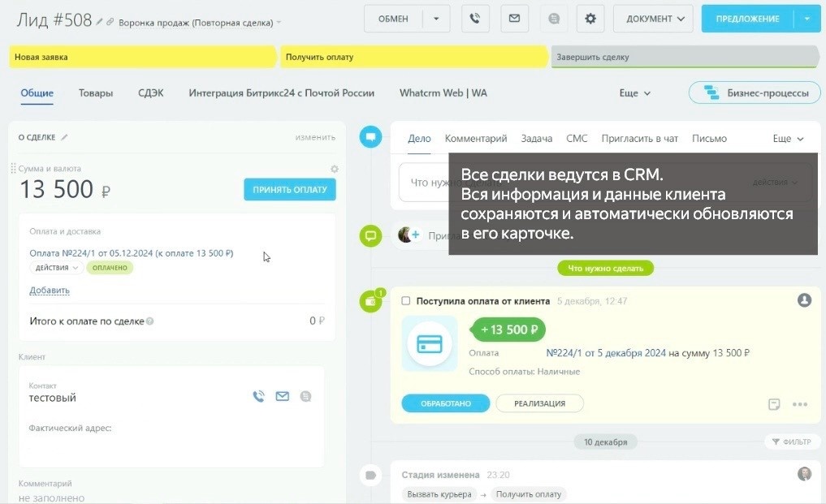Open the Общие tab
This screenshot has height=504, width=826.
pyautogui.click(x=37, y=93)
